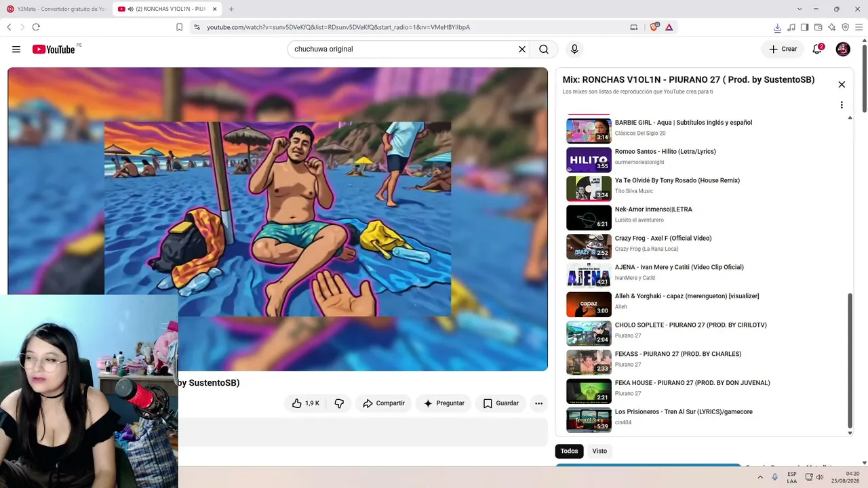
Task: Open Leo AI assistant icon
Action: (831, 27)
